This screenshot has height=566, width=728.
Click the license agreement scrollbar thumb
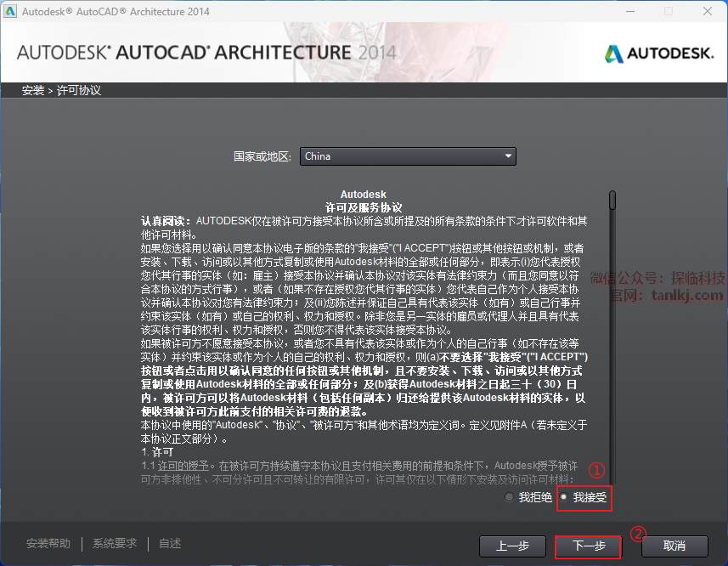pos(612,200)
